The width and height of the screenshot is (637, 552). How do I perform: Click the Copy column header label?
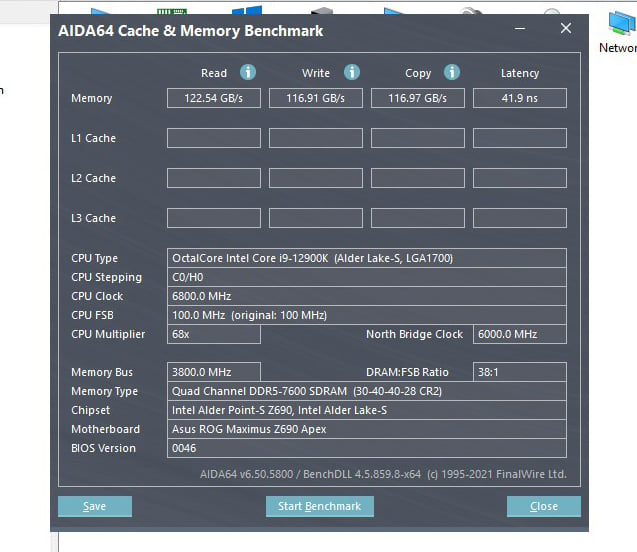(x=418, y=74)
